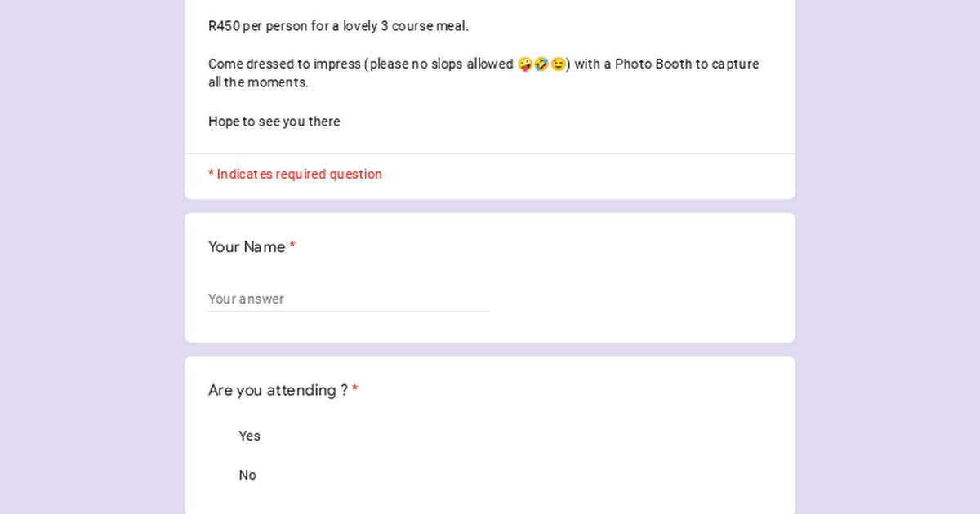Click the "please no slops allowed" phrase

(x=442, y=64)
